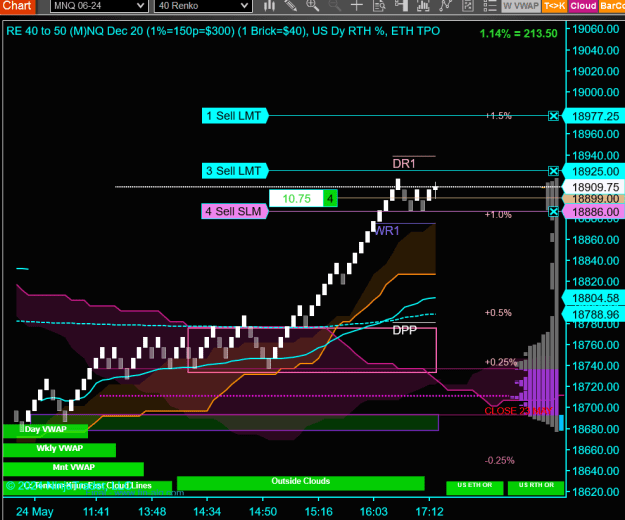Toggle the Wkly VWAP green button
625x520 pixels.
pyautogui.click(x=59, y=449)
